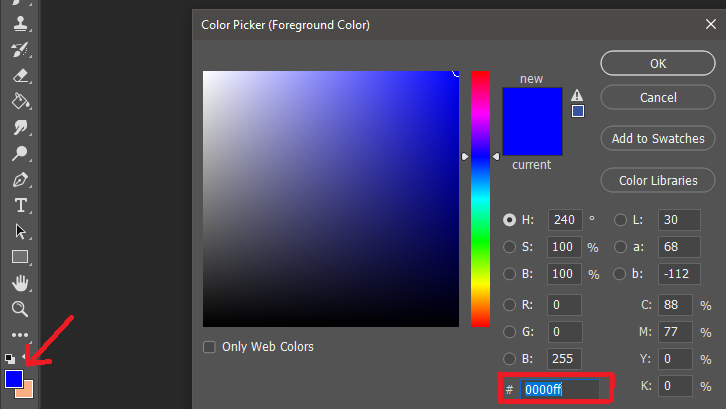The image size is (726, 409).
Task: Select the Dodge tool
Action: 19,154
